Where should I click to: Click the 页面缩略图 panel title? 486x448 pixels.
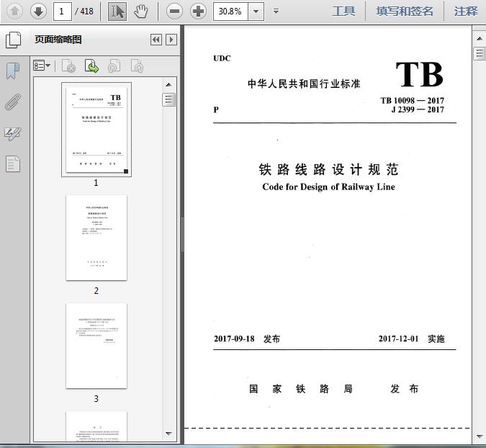click(58, 40)
